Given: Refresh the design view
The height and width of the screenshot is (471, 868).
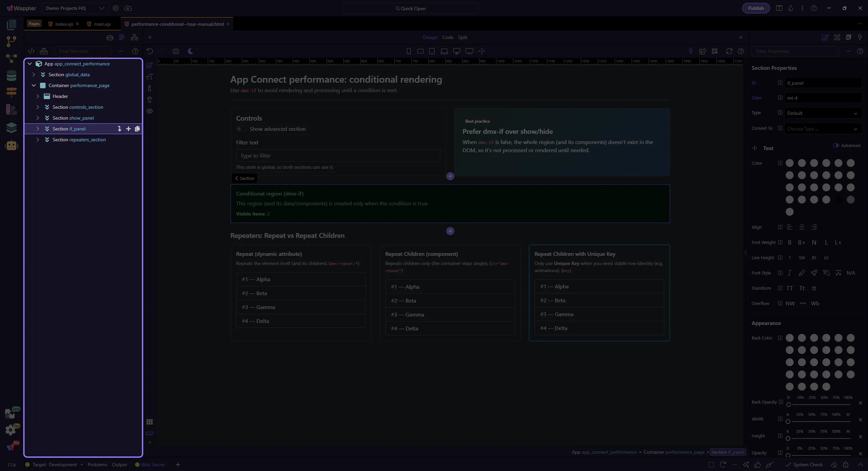Looking at the screenshot, I should pyautogui.click(x=729, y=51).
